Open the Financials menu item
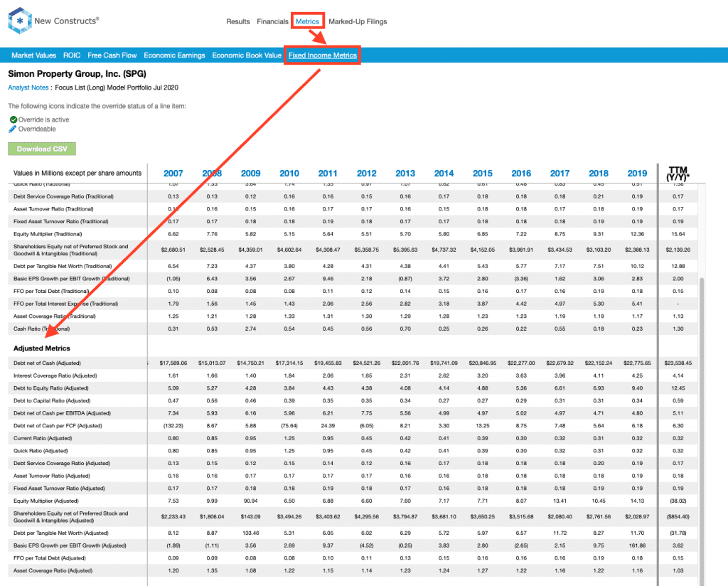The width and height of the screenshot is (728, 586). click(272, 21)
